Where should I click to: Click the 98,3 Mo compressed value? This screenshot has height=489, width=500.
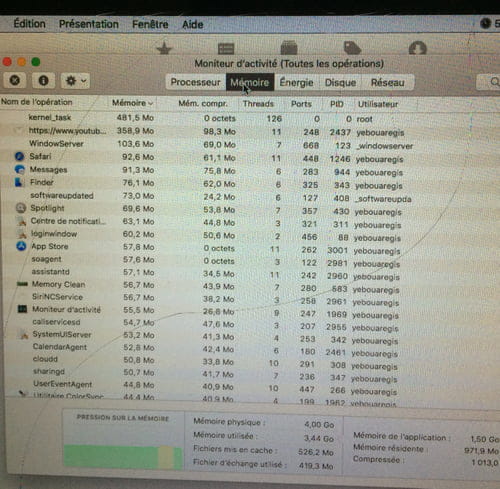tap(219, 132)
